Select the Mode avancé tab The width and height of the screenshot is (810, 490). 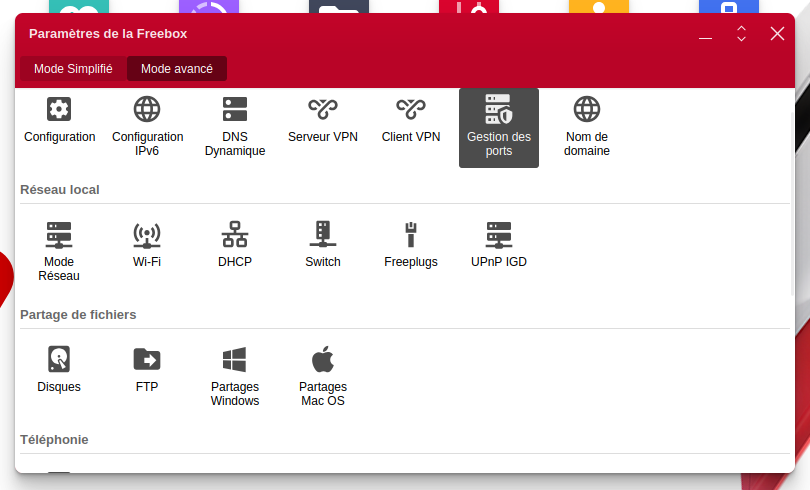177,69
